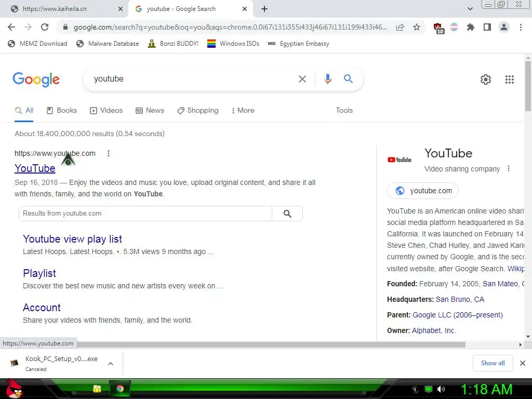The image size is (532, 399).
Task: Open the Bonzi BUDDY! bookmark
Action: pyautogui.click(x=173, y=44)
